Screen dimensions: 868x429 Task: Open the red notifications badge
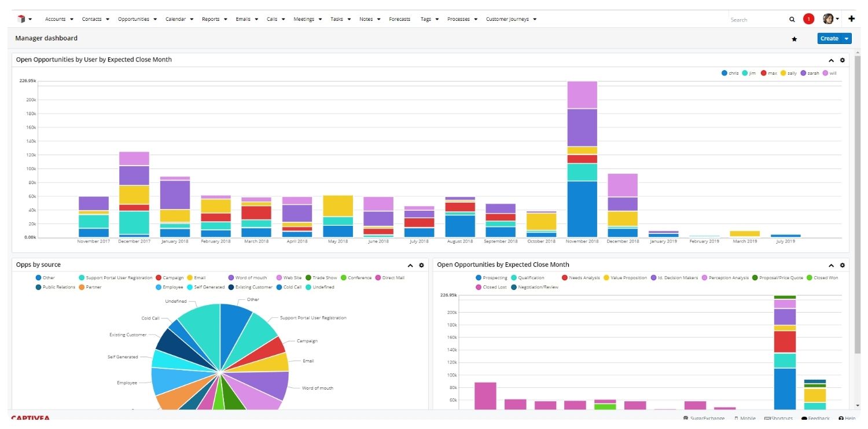(808, 19)
